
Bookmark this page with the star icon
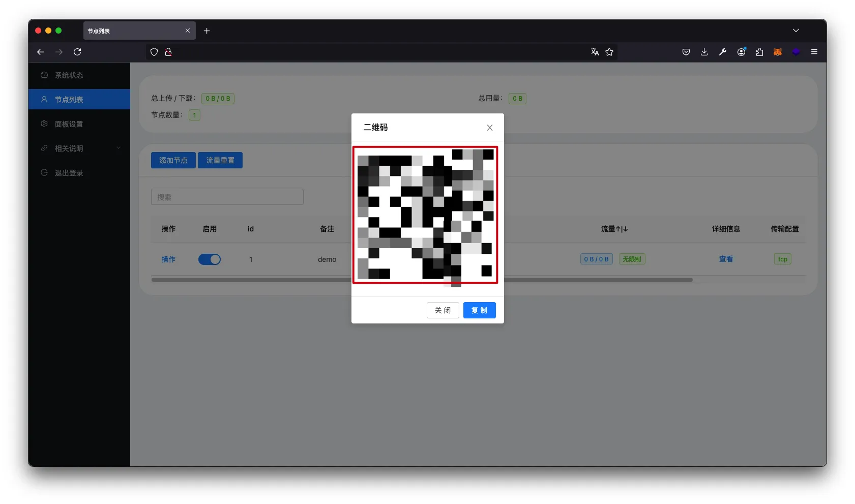click(609, 52)
